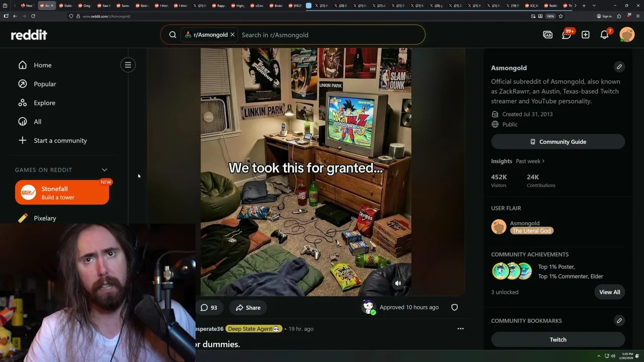This screenshot has height=362, width=644.
Task: Switch to the r/Live tab
Action: coord(257,6)
